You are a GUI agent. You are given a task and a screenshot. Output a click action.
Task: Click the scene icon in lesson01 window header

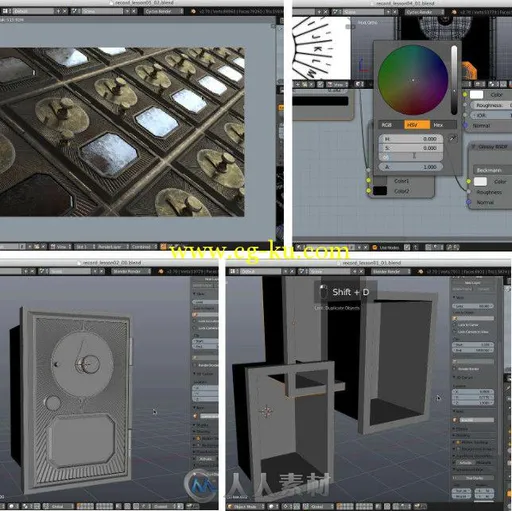(303, 271)
